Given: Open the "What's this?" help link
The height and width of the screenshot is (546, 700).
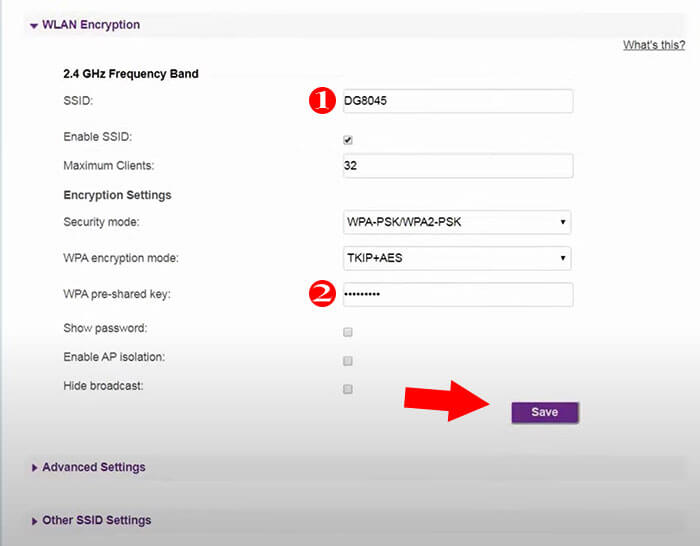Looking at the screenshot, I should click(653, 45).
